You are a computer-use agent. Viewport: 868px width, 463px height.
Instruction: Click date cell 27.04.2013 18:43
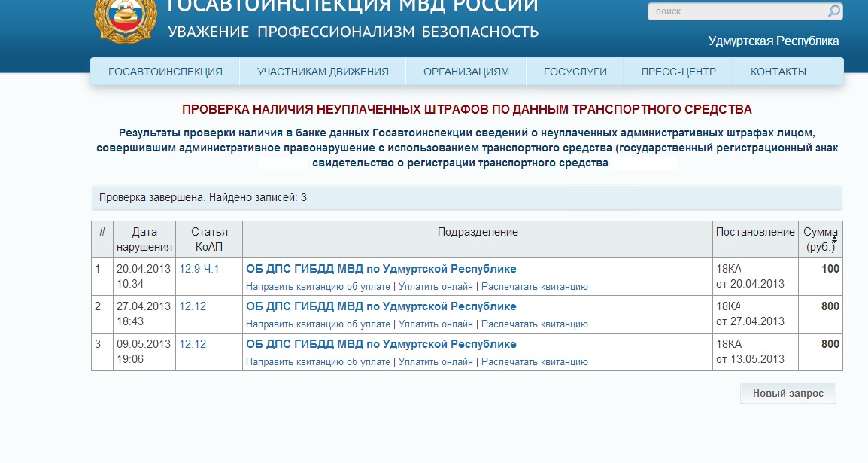click(144, 314)
